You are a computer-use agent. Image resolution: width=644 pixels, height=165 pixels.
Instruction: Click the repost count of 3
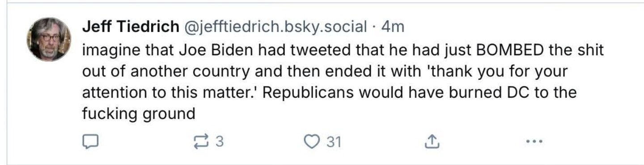click(219, 142)
